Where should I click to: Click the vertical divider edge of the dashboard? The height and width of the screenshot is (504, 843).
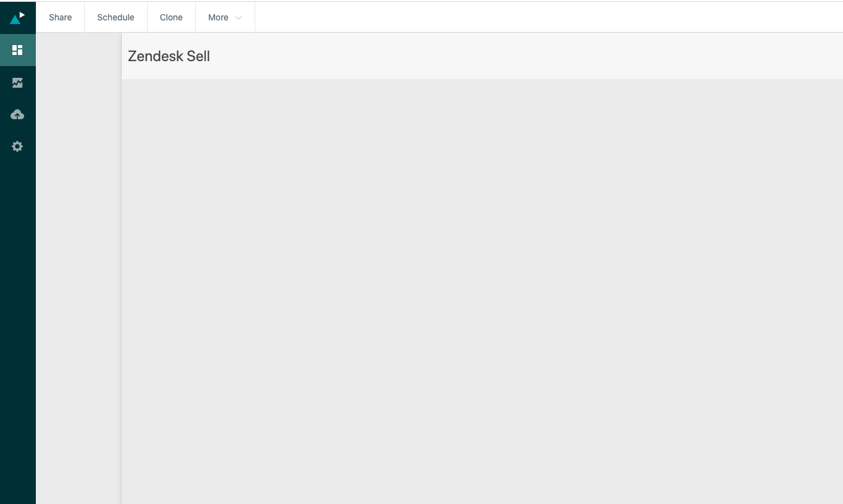click(122, 278)
